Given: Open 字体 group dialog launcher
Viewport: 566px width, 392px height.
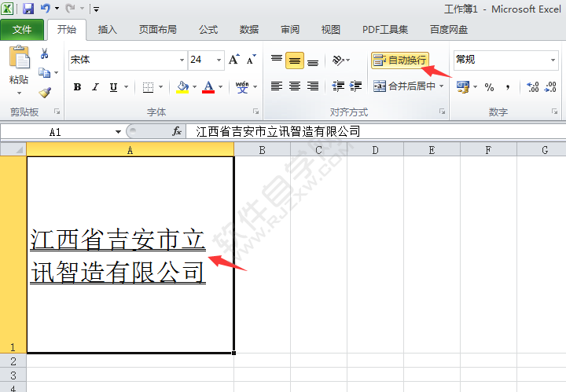Looking at the screenshot, I should (256, 112).
